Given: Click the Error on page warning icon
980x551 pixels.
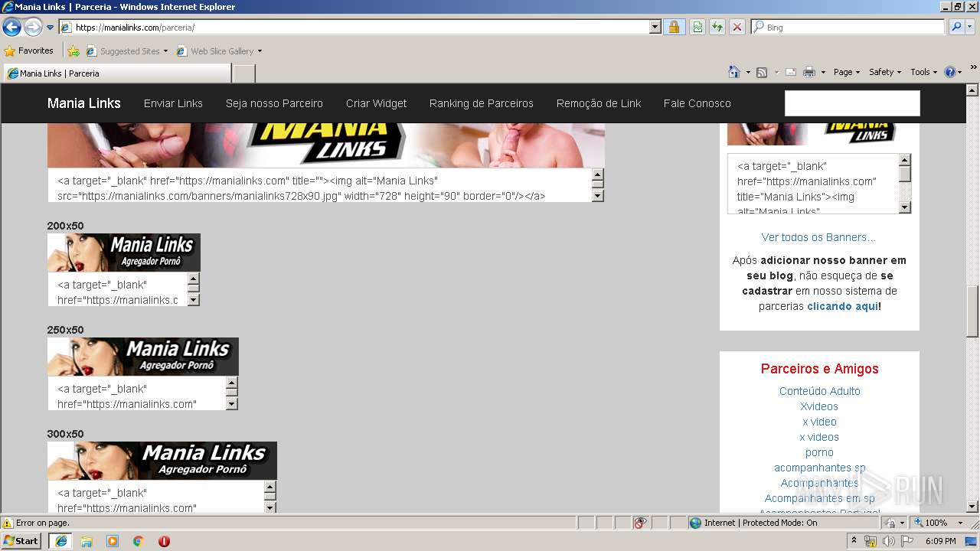Looking at the screenshot, I should coord(8,523).
